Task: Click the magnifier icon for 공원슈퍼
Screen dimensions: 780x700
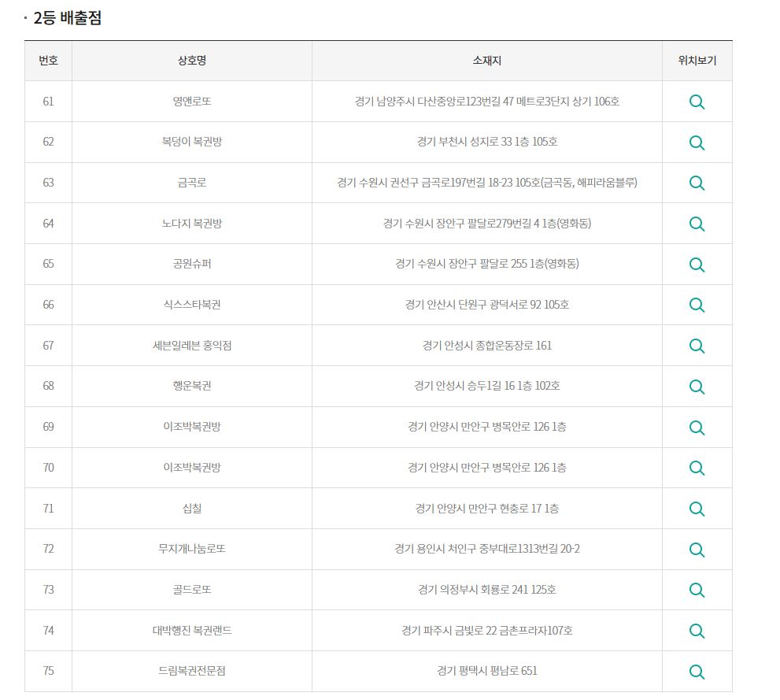Action: tap(697, 265)
